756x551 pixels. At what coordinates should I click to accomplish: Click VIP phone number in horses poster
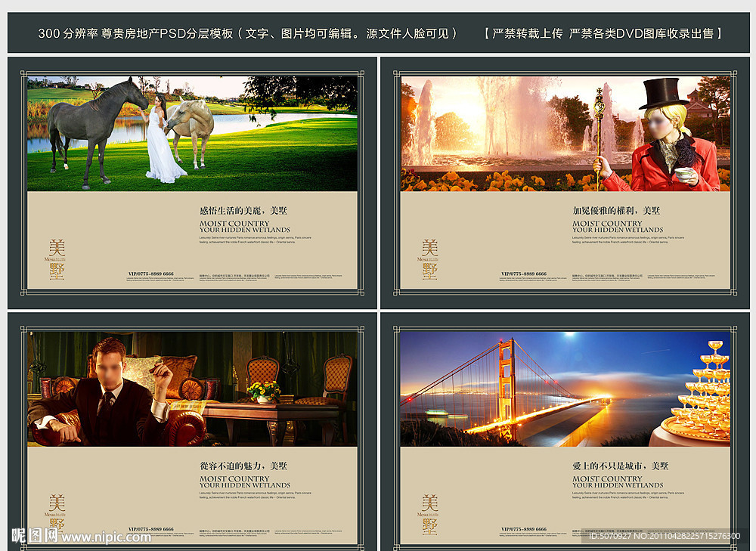click(151, 274)
